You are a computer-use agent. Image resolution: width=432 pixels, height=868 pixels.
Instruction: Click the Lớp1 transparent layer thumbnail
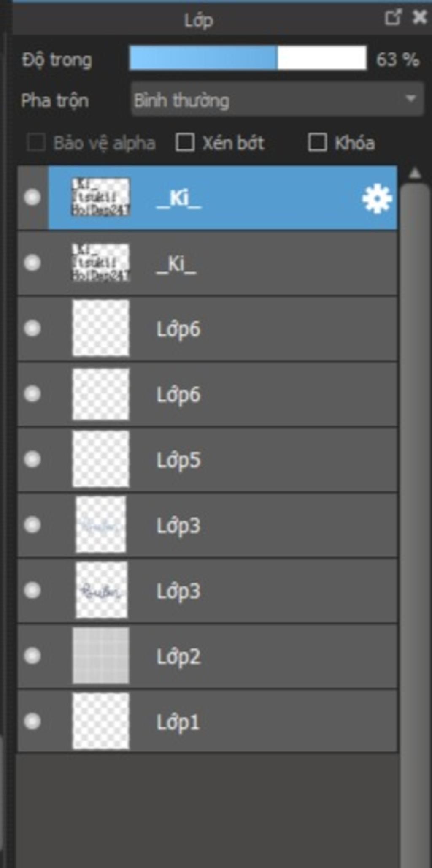click(100, 721)
